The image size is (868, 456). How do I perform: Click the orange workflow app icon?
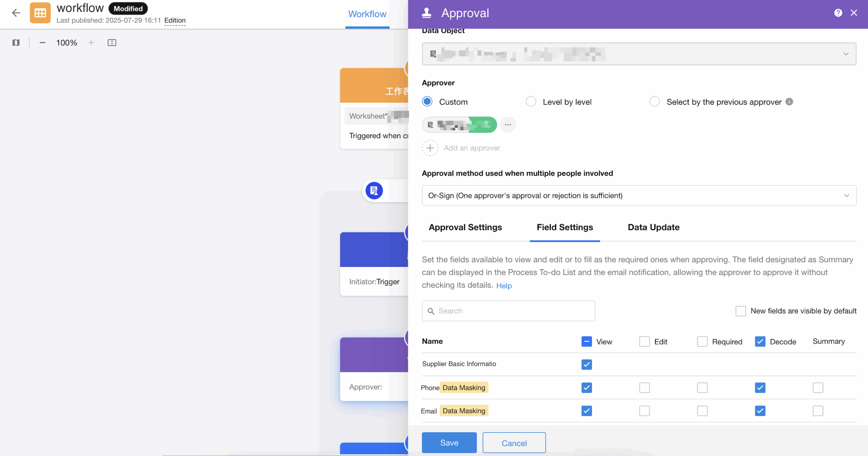click(40, 13)
